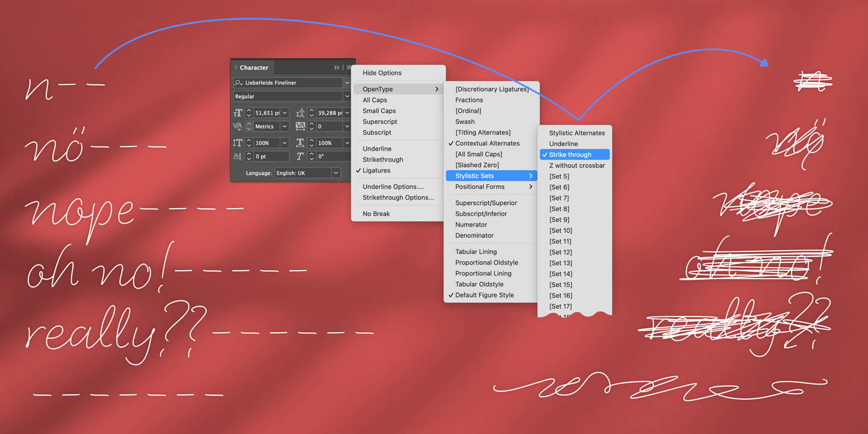Toggle No Break in the panel menu
Image resolution: width=868 pixels, height=434 pixels.
click(376, 214)
